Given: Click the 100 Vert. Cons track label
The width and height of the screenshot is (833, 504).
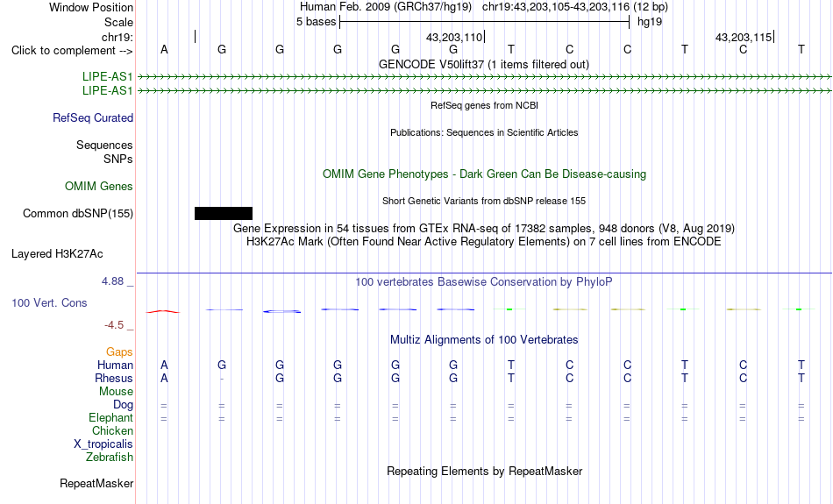Looking at the screenshot, I should coord(49,302).
